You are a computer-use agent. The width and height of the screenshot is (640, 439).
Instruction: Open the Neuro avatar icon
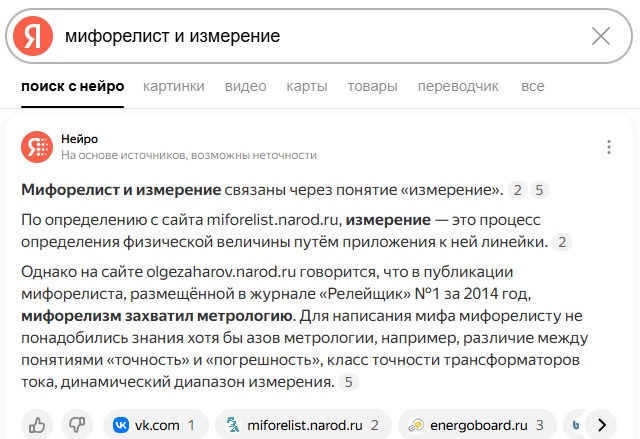(37, 147)
